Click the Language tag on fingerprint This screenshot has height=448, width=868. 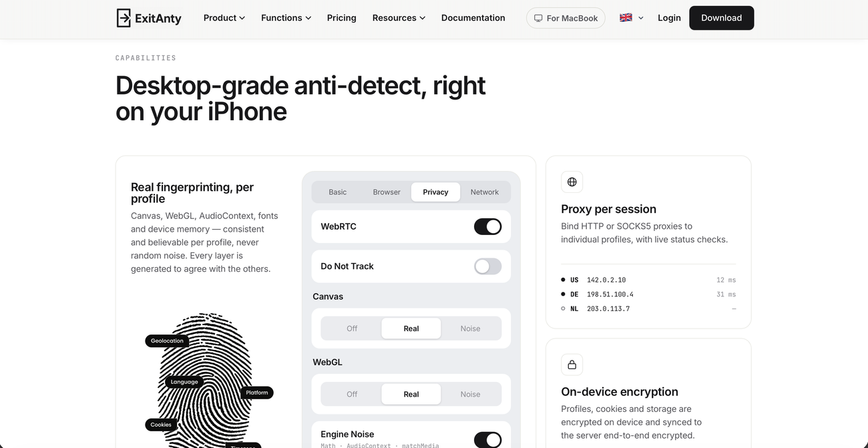pyautogui.click(x=184, y=382)
